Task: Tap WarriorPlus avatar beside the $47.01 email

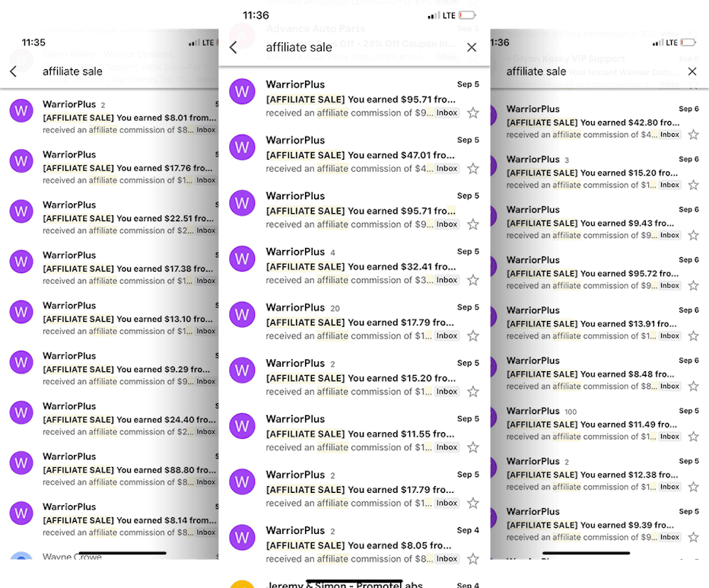Action: coord(242,148)
